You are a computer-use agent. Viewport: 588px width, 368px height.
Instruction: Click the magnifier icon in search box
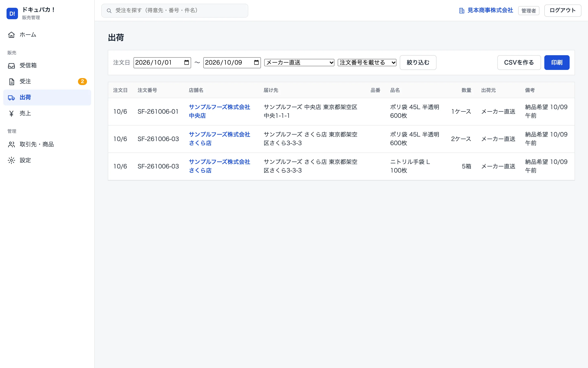pos(109,11)
